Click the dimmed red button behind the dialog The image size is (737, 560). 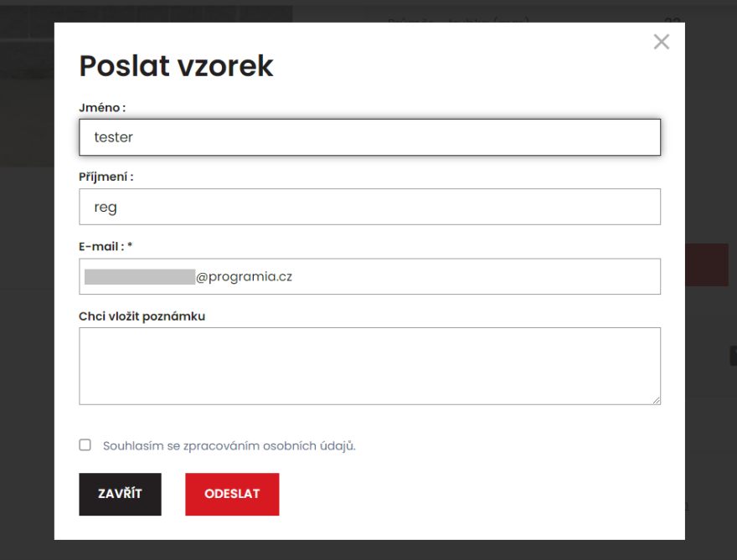click(x=707, y=265)
